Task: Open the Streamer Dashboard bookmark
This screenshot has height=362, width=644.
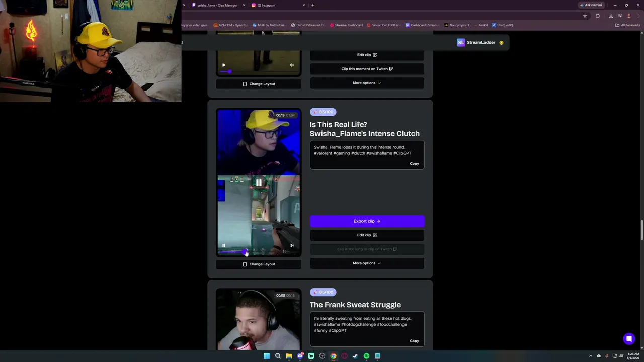Action: coord(347,25)
